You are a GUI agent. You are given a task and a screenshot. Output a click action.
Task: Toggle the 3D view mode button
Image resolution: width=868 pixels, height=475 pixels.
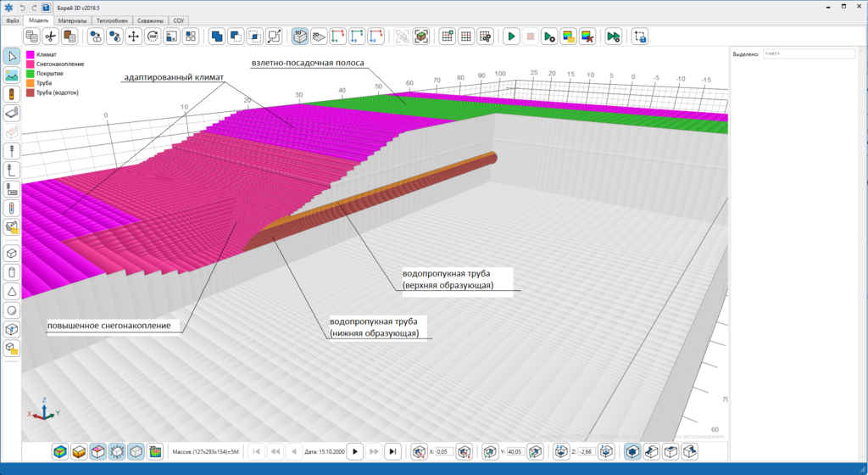coord(300,36)
